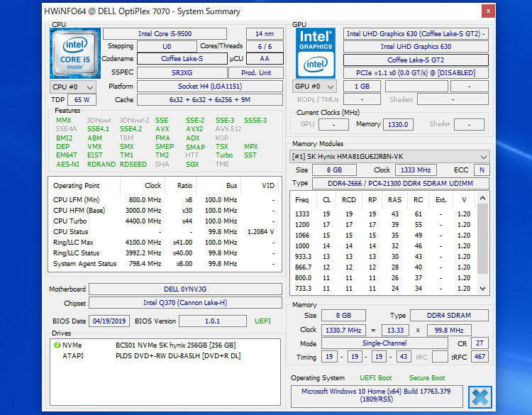The width and height of the screenshot is (532, 415).
Task: Click the 1.2084 V CPU Status VID
Action: (260, 232)
